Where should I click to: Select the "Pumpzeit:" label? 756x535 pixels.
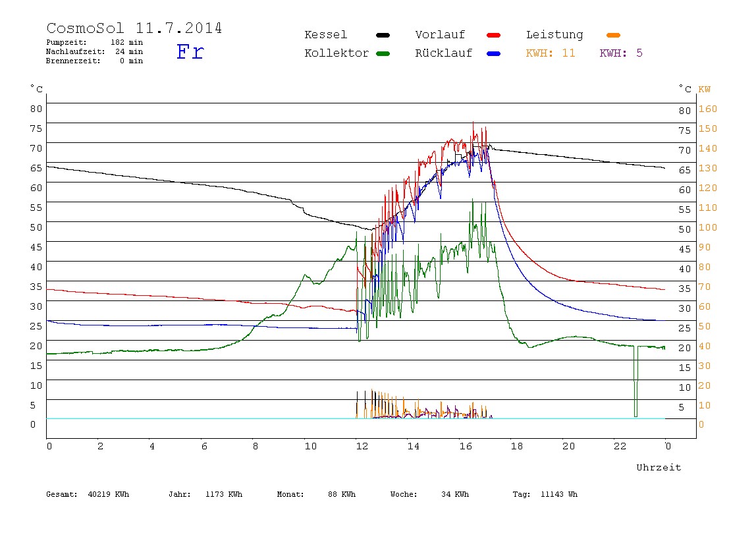pyautogui.click(x=67, y=42)
